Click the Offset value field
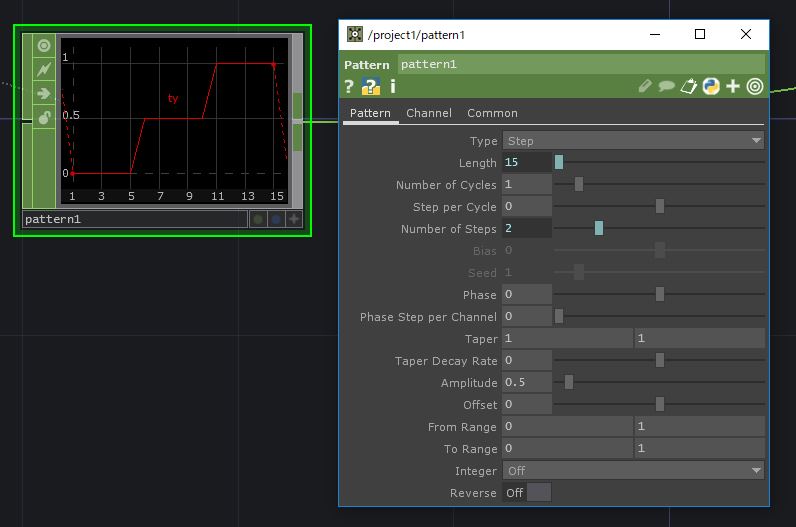This screenshot has height=527, width=796. [x=527, y=404]
